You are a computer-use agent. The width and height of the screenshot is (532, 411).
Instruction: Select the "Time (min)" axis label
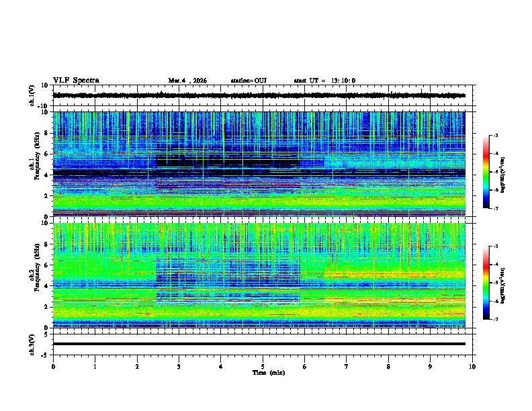(x=269, y=373)
